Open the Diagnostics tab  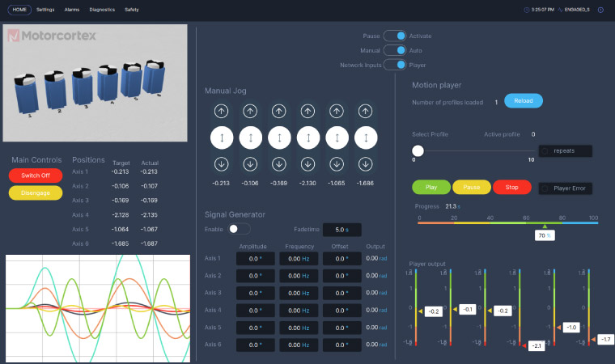102,10
